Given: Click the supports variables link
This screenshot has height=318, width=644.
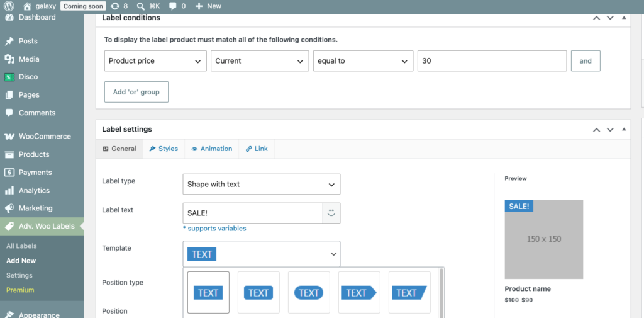Looking at the screenshot, I should click(214, 229).
